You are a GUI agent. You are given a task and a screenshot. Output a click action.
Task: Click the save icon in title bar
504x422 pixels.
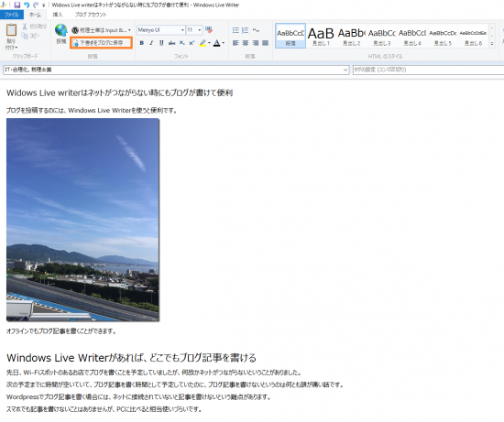pos(17,5)
